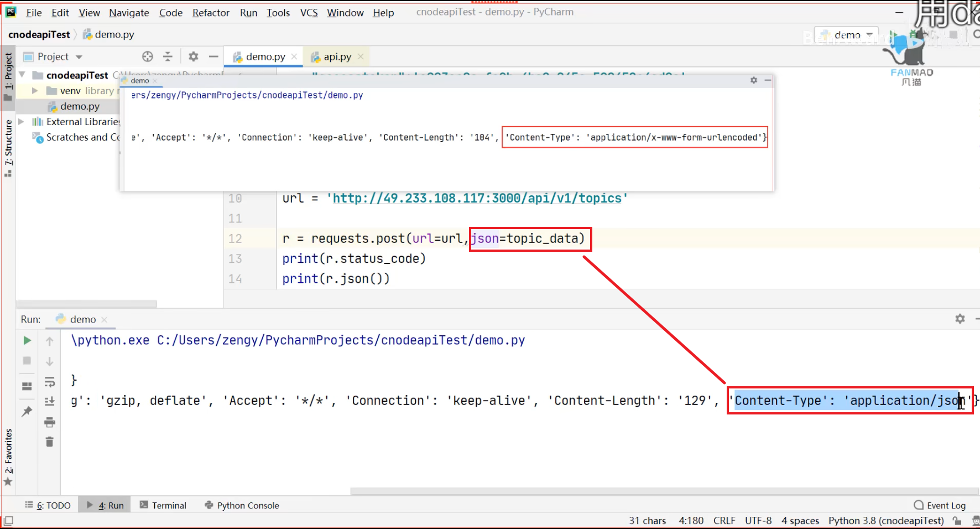Screen dimensions: 980x529
Task: Toggle the 7: Structure side tool window
Action: click(x=8, y=148)
